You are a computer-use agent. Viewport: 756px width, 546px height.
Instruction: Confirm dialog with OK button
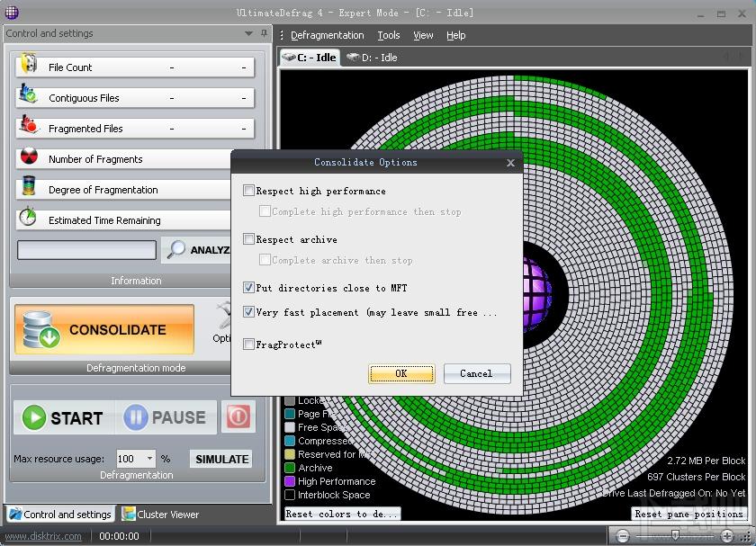pos(401,373)
